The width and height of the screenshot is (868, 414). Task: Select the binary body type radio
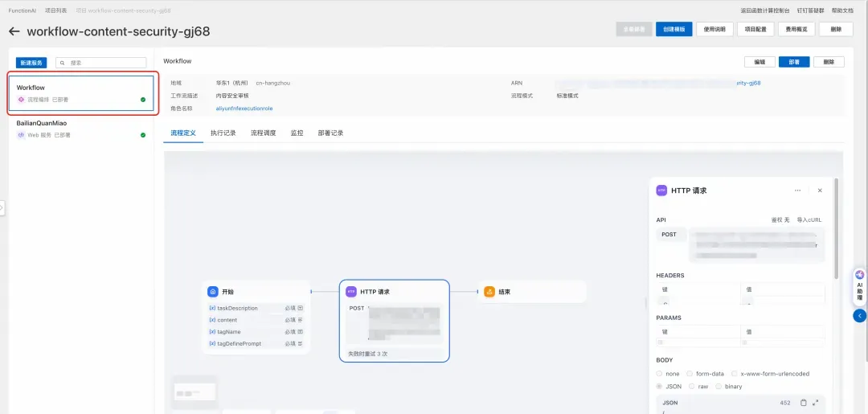click(x=719, y=387)
